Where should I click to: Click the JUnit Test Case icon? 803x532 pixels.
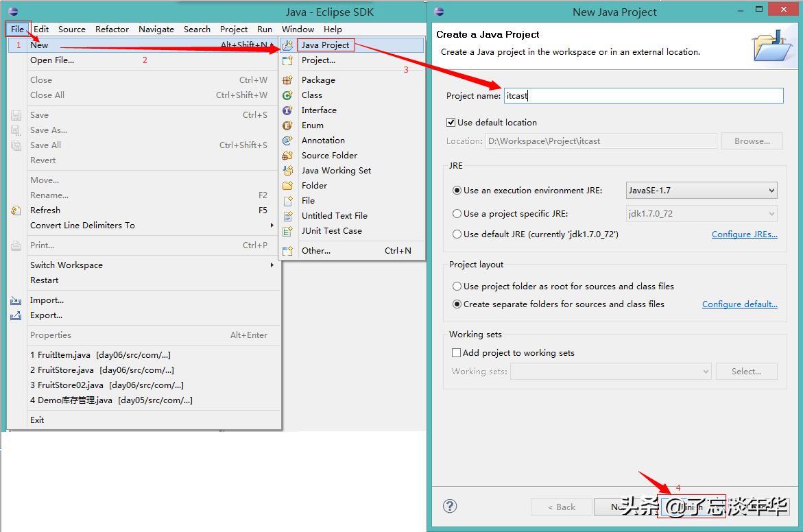288,231
